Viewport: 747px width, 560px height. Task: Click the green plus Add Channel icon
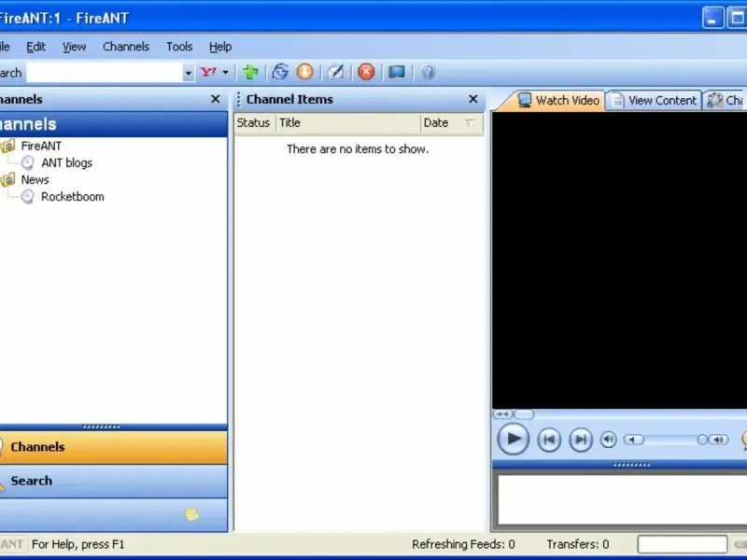[x=250, y=73]
